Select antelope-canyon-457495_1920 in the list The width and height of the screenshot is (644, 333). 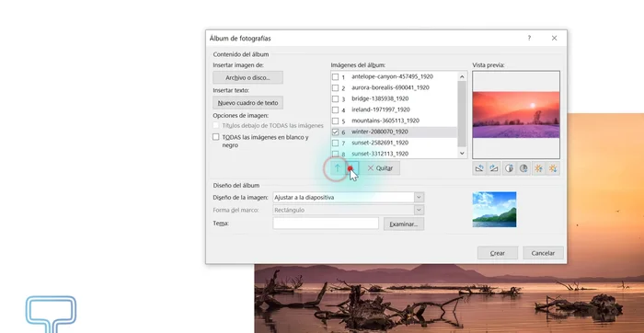tap(392, 76)
